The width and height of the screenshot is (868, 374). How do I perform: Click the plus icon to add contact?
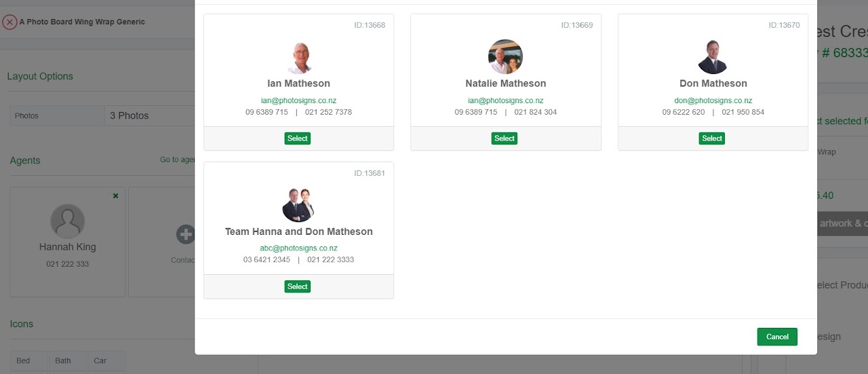[185, 235]
